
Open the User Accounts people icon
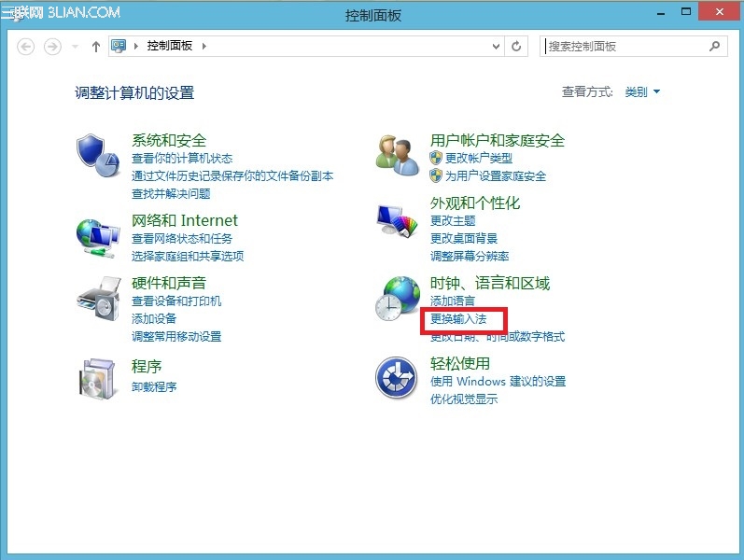[397, 155]
